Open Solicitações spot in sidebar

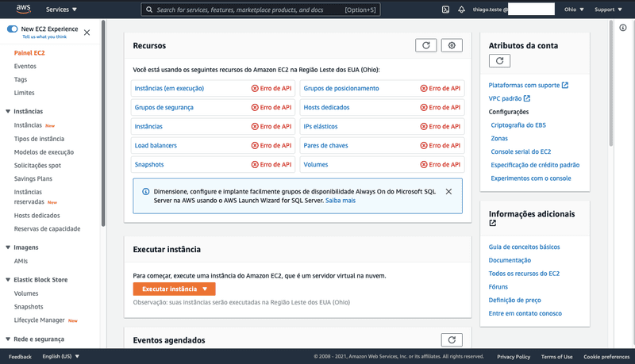(x=37, y=166)
